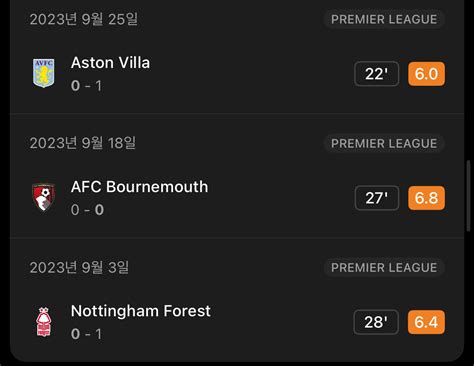This screenshot has height=366, width=474.
Task: Click the Bournemouth 0 - 0 score
Action: coord(87,210)
